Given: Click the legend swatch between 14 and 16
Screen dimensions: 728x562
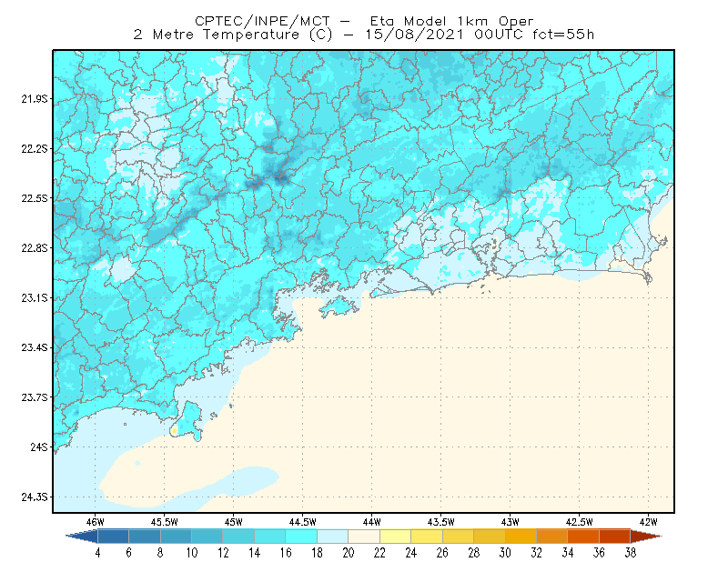Looking at the screenshot, I should point(269,536).
